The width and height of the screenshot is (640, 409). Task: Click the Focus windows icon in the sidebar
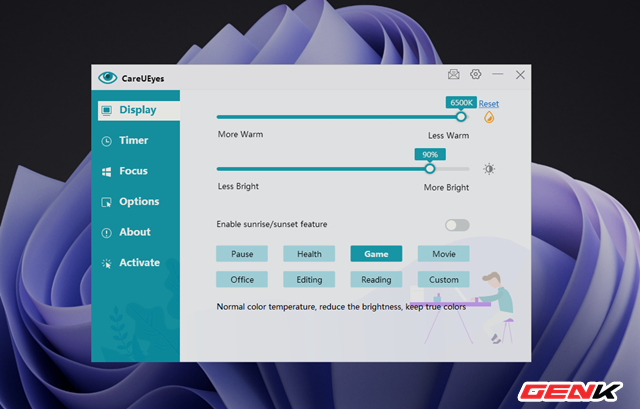[107, 172]
